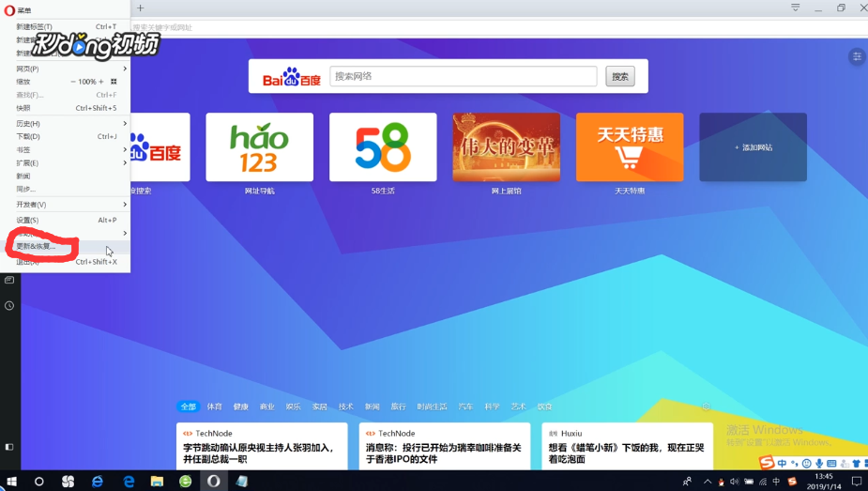Select the 科学 news category tab
Viewport: 868px width, 491px height.
[492, 407]
